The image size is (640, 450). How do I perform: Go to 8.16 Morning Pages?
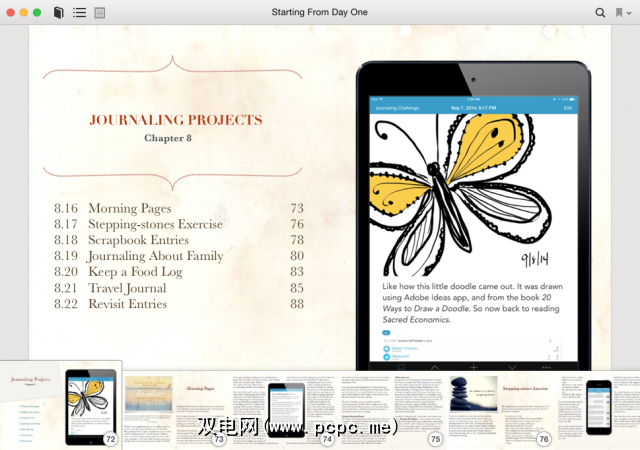click(x=179, y=208)
